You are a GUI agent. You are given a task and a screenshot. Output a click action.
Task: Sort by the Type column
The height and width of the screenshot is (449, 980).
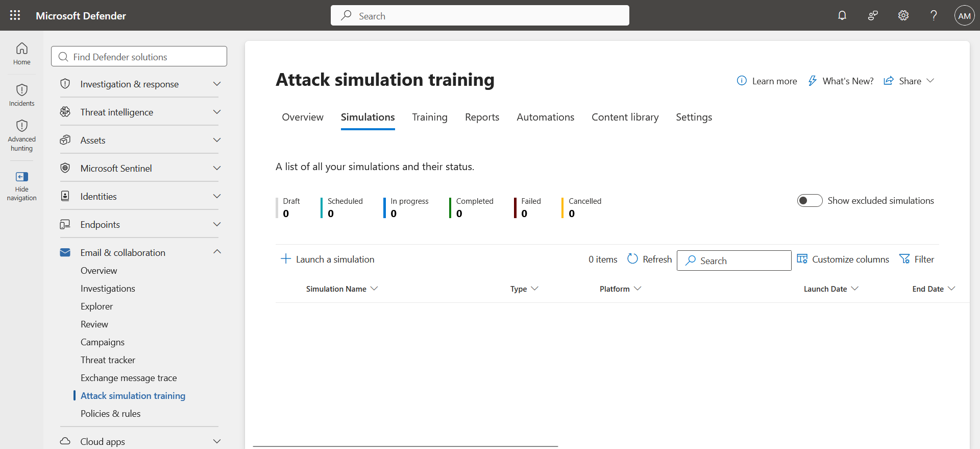pyautogui.click(x=524, y=289)
